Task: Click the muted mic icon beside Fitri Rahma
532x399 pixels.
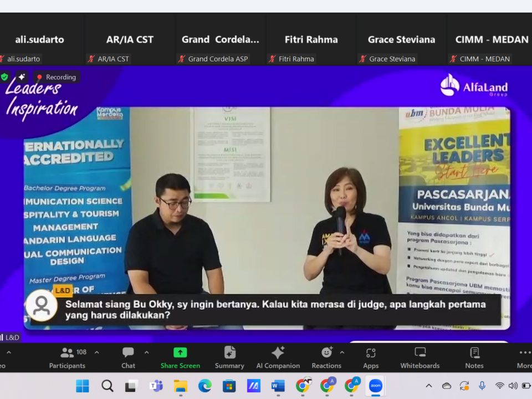Action: pyautogui.click(x=272, y=59)
